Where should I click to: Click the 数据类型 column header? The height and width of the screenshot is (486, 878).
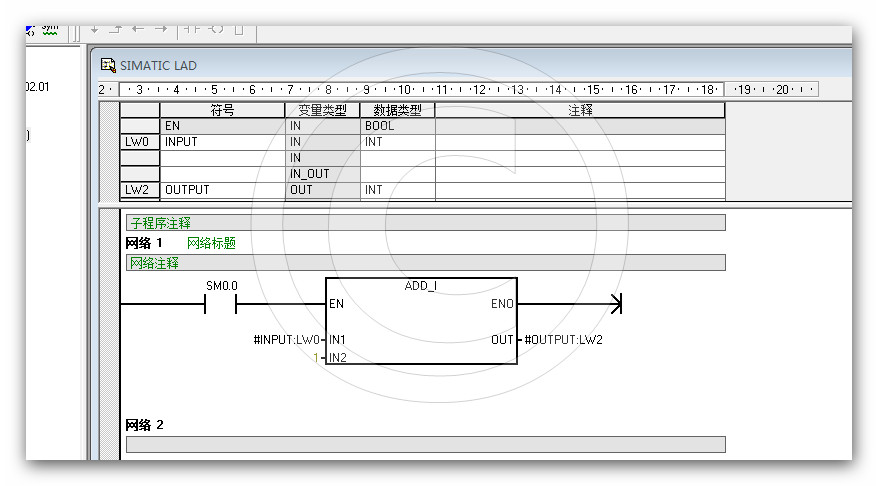tap(397, 110)
